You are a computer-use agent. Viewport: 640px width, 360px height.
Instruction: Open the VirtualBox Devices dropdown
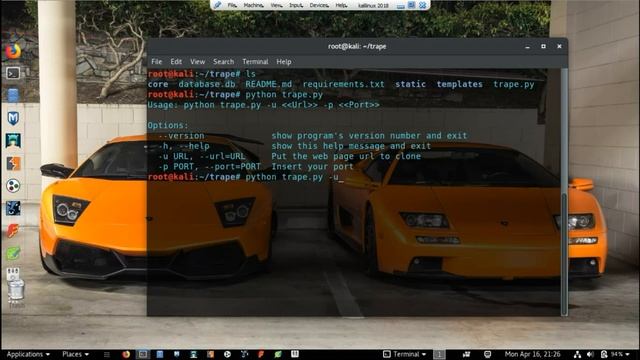[319, 5]
